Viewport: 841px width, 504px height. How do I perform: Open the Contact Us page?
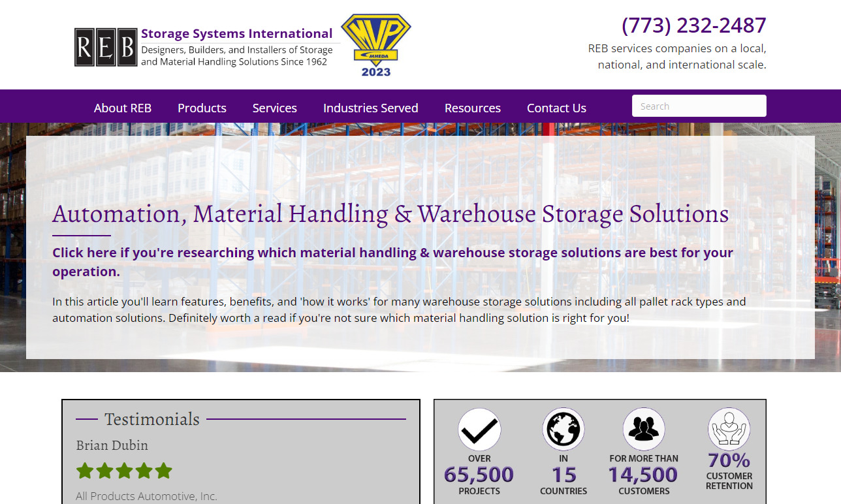556,108
